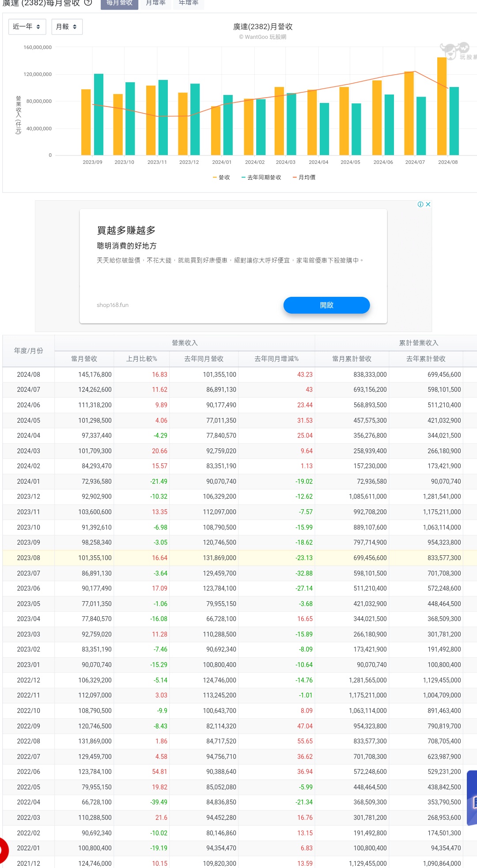This screenshot has height=868, width=477.
Task: Click the help question-mark icon beside the page title
Action: click(x=88, y=3)
